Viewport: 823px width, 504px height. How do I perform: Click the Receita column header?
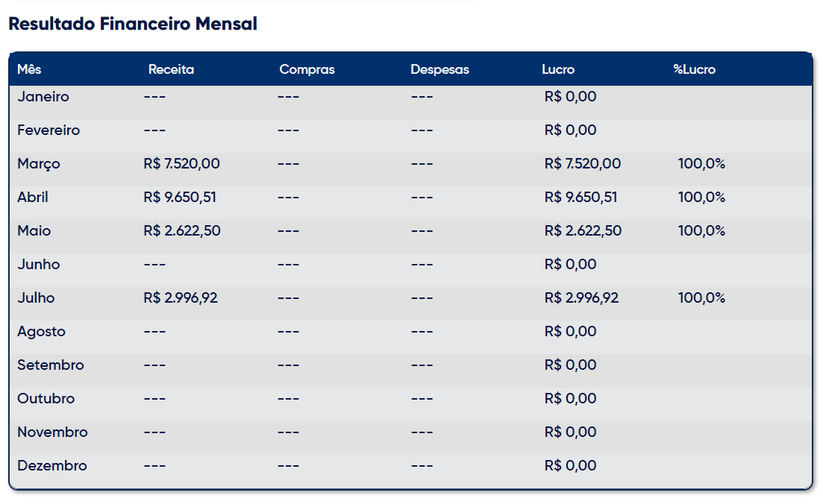tap(171, 69)
